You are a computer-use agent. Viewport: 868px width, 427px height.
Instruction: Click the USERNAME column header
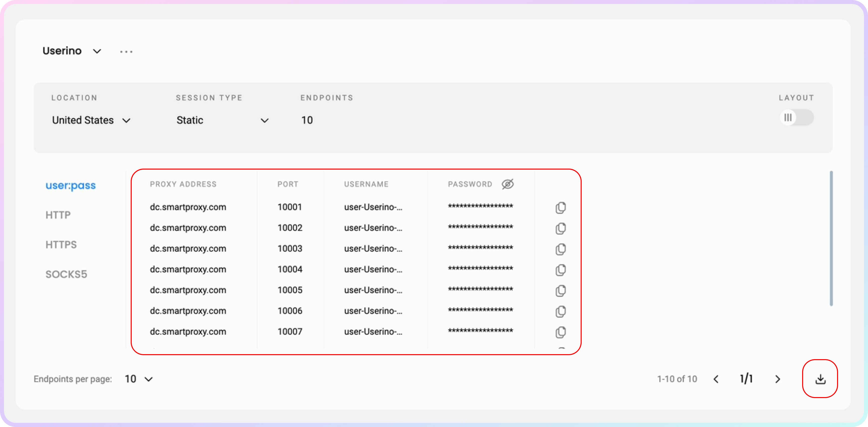tap(366, 184)
